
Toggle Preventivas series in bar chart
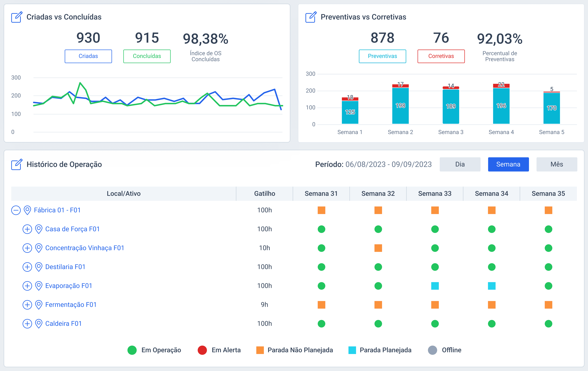point(382,56)
